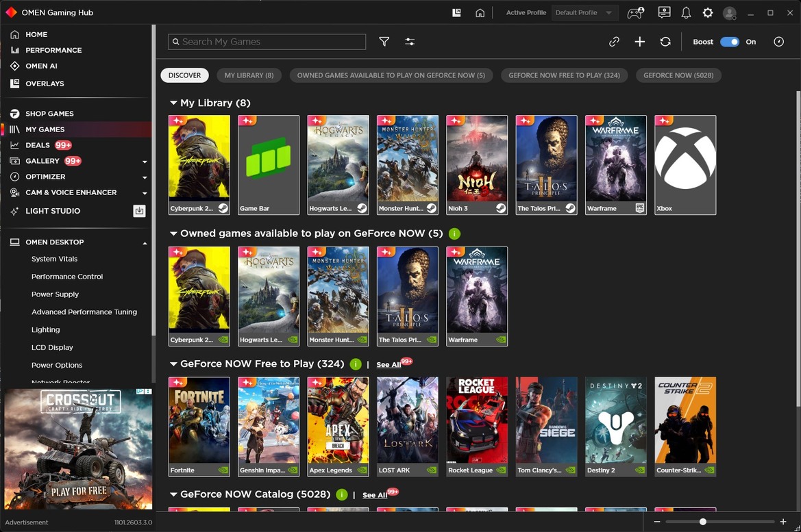The image size is (801, 532).
Task: Open the Xbox tile in My Library
Action: (685, 165)
